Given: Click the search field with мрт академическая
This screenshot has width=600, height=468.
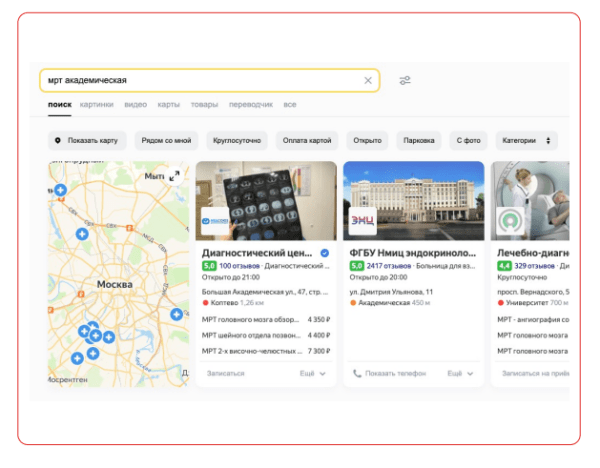Looking at the screenshot, I should click(200, 81).
